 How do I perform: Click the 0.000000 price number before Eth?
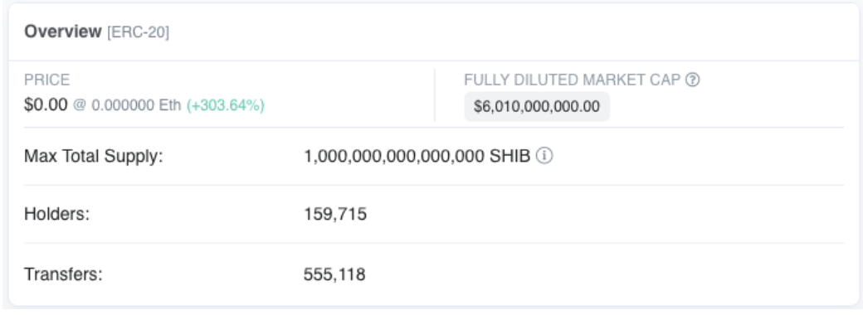[123, 105]
